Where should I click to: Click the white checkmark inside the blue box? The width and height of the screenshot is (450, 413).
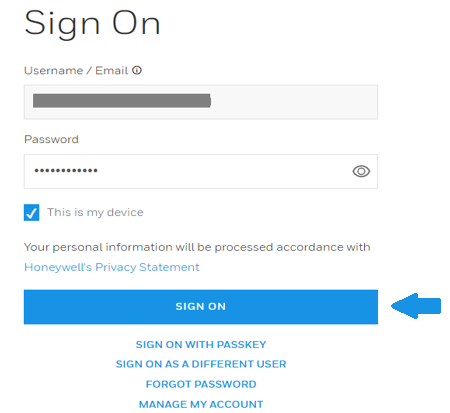pyautogui.click(x=32, y=213)
